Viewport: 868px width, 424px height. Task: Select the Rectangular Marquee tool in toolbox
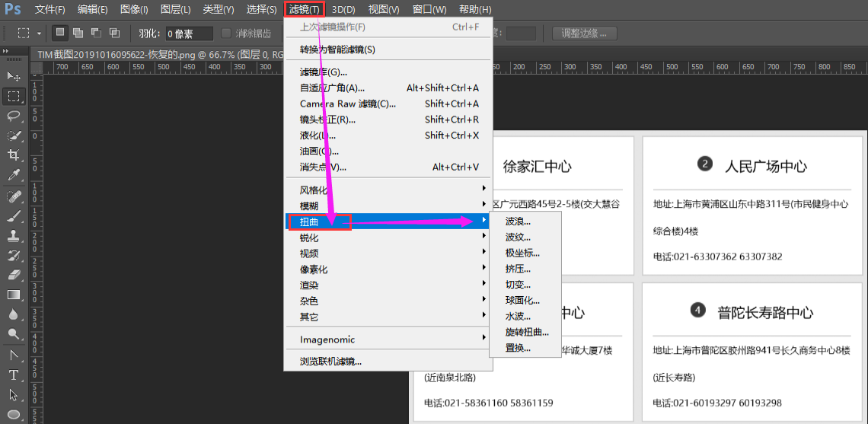[14, 96]
